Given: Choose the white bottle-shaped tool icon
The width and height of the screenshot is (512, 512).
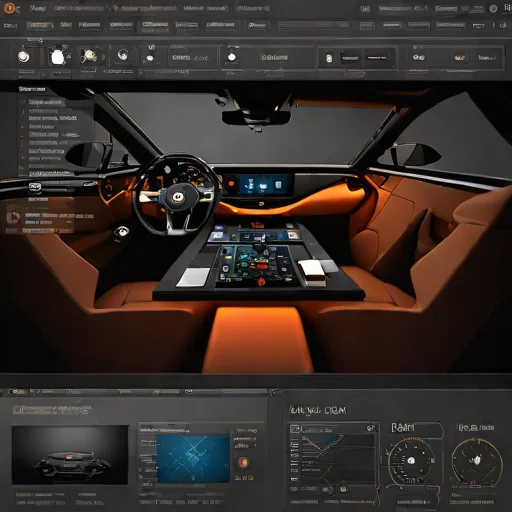Looking at the screenshot, I should point(57,57).
